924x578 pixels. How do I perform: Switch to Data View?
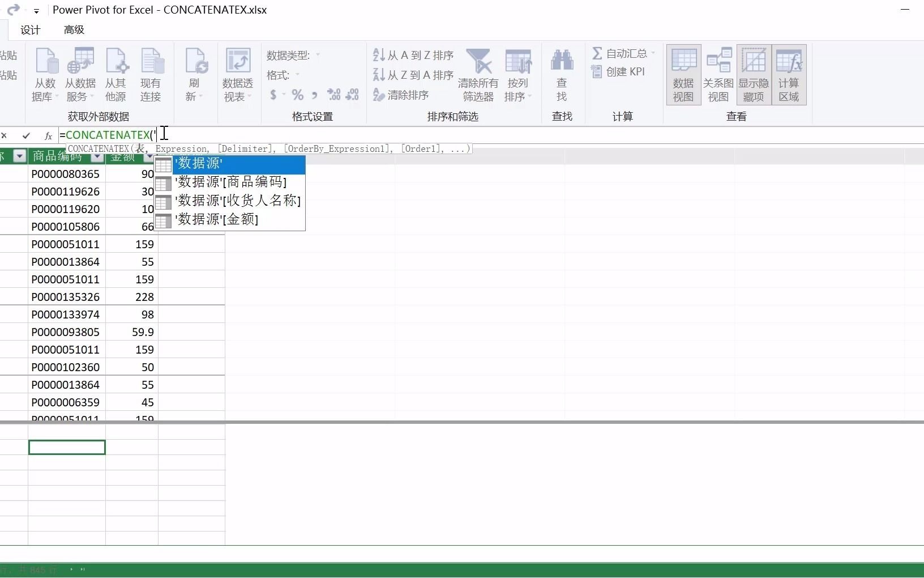coord(683,75)
